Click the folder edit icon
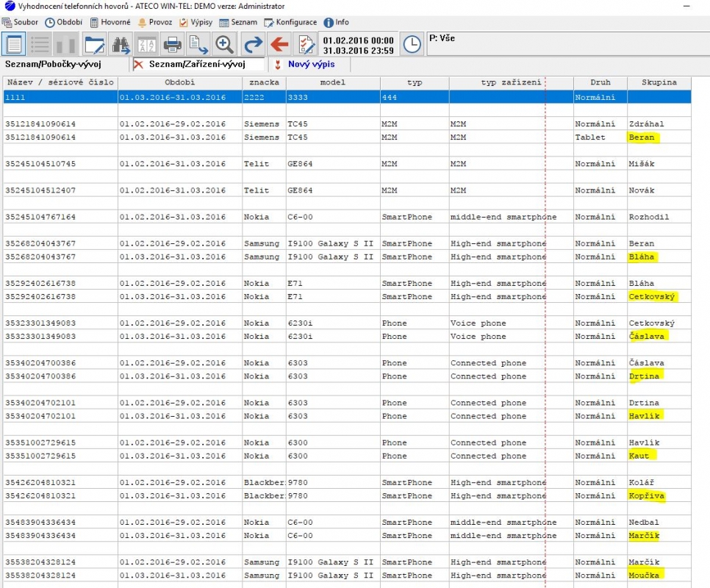The height and width of the screenshot is (588, 710). (x=94, y=44)
